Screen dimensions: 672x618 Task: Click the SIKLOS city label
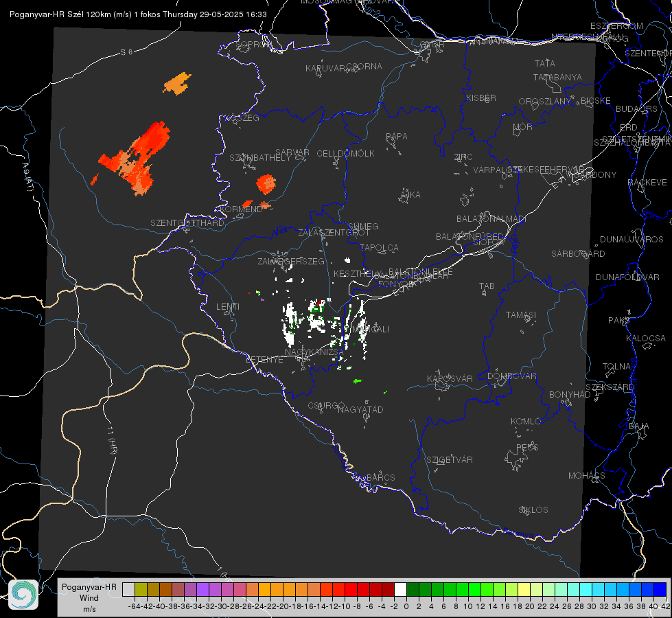533,510
